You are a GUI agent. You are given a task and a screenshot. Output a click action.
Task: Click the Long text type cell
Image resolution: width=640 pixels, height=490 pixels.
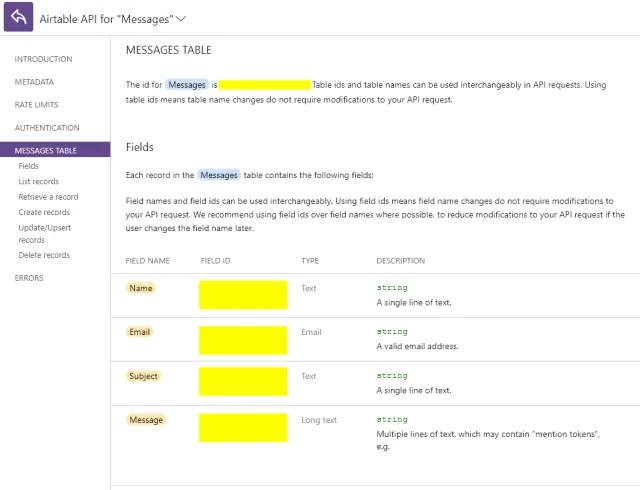[x=319, y=420]
